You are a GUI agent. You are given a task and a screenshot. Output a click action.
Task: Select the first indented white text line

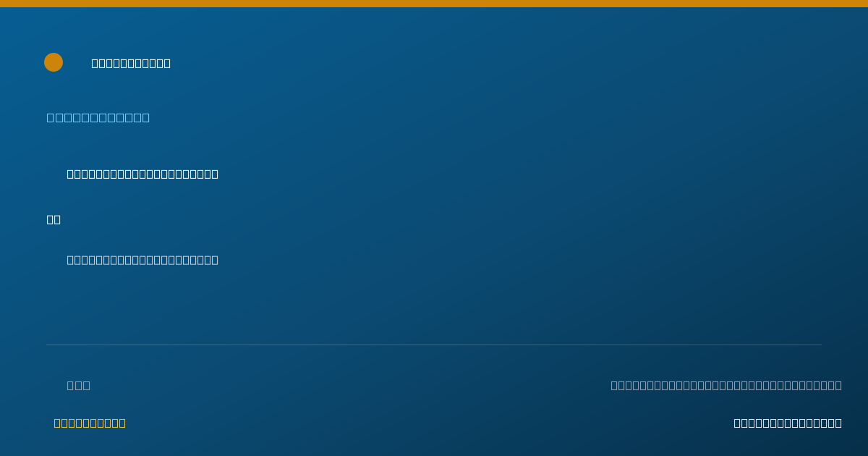click(142, 174)
